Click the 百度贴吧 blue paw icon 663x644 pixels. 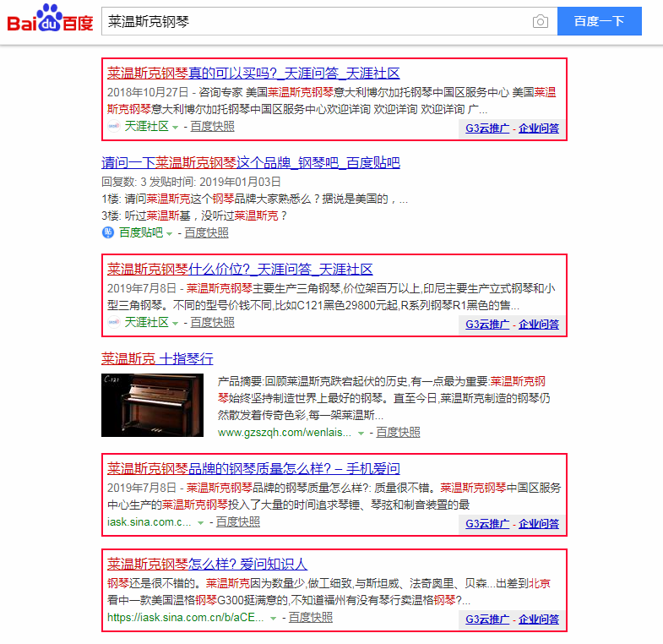coord(108,232)
